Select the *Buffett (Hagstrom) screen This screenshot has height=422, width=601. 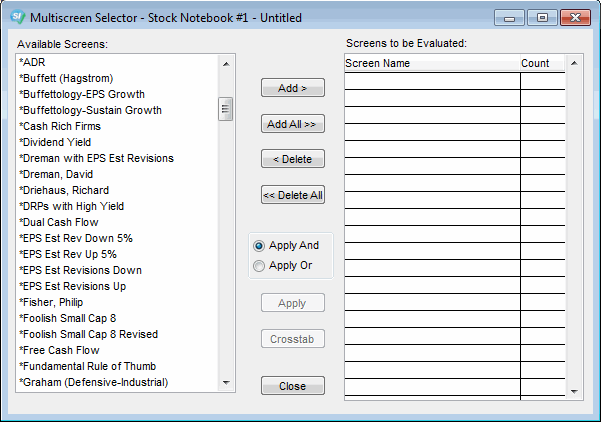pos(67,78)
